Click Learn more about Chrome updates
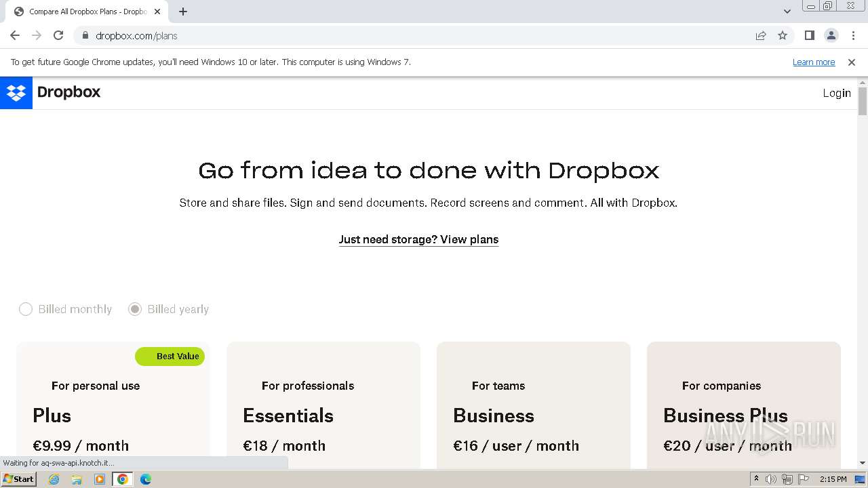This screenshot has width=868, height=488. [x=814, y=62]
